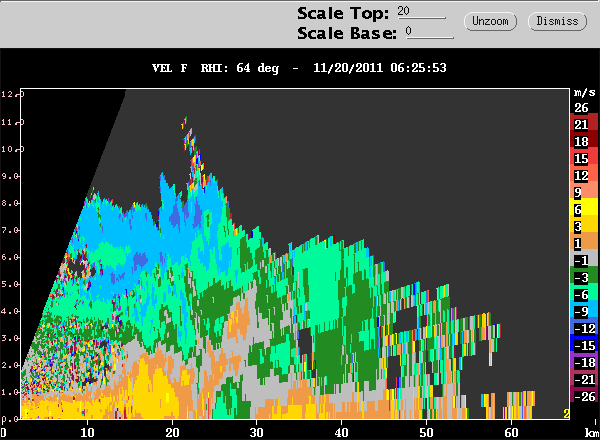Click the Dismiss button

pyautogui.click(x=557, y=21)
